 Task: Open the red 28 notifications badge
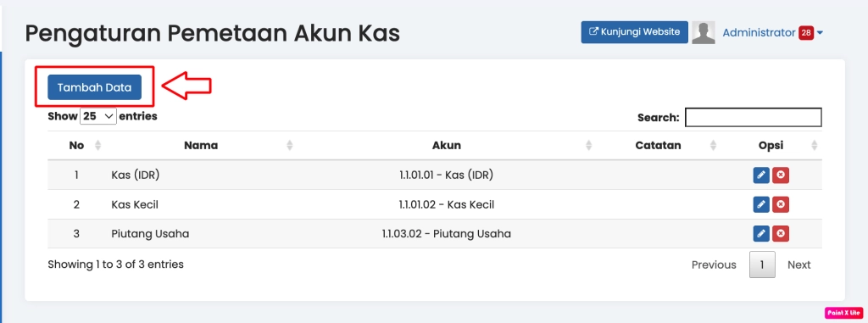point(806,33)
